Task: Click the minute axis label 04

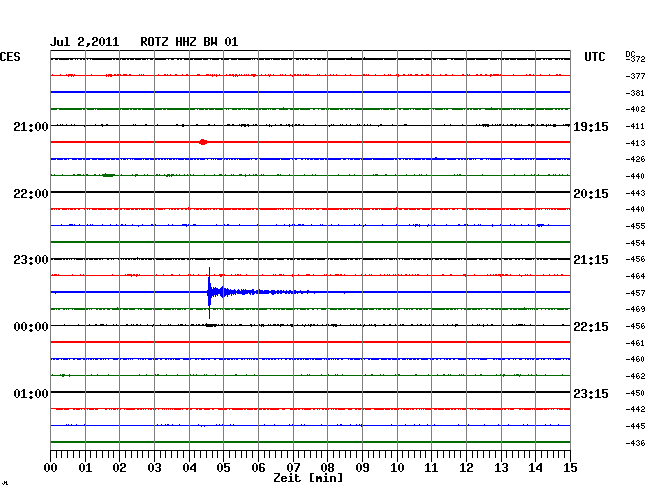Action: tap(189, 467)
